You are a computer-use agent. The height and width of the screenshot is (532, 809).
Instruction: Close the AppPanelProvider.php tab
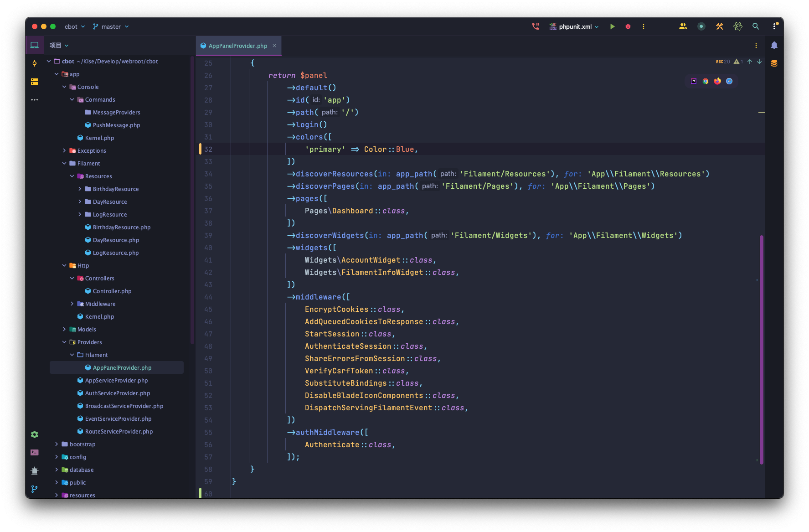(274, 46)
